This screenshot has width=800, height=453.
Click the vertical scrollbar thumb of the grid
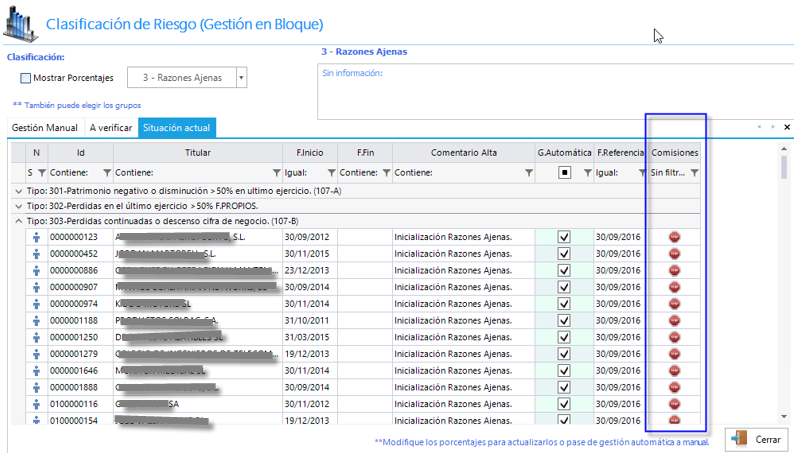(784, 167)
